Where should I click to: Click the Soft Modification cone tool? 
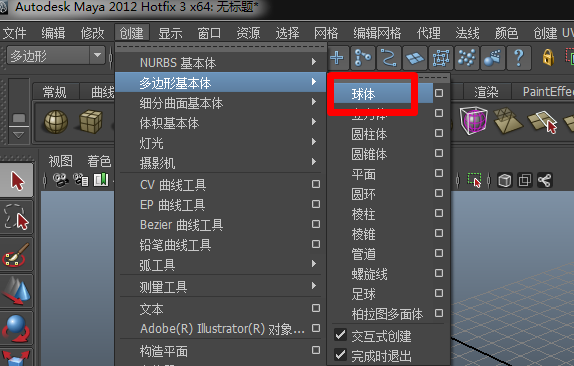coord(17,291)
